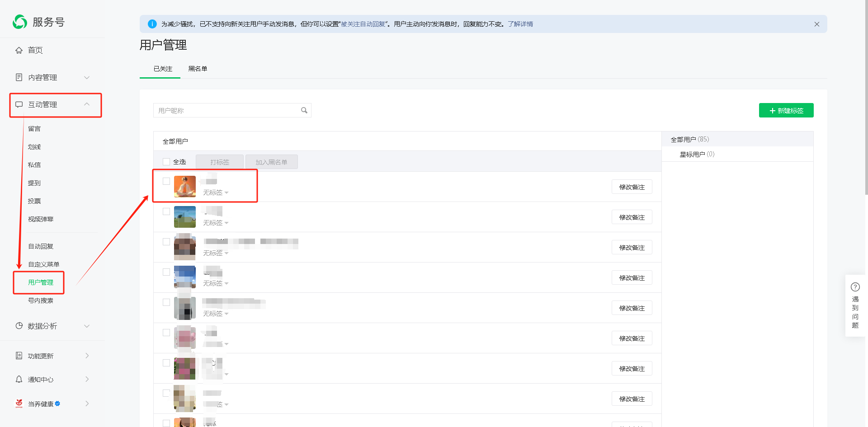
Task: Check the second user's checkbox
Action: point(166,211)
